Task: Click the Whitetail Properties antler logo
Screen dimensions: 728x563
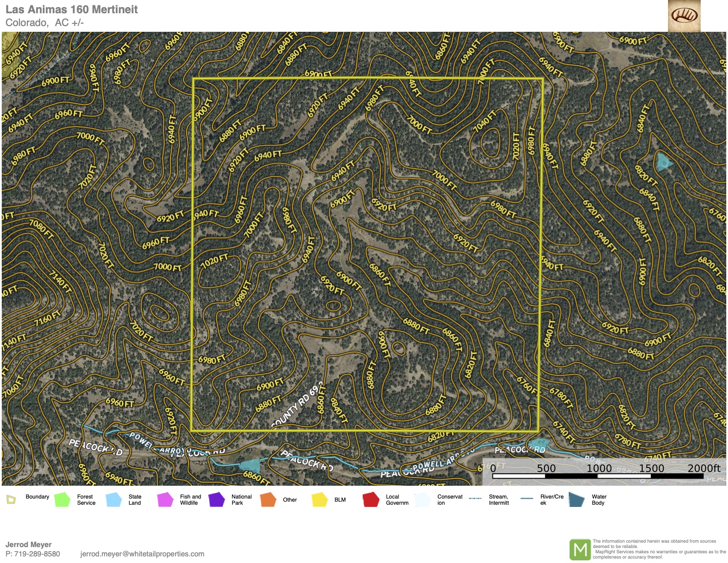Action: point(684,16)
